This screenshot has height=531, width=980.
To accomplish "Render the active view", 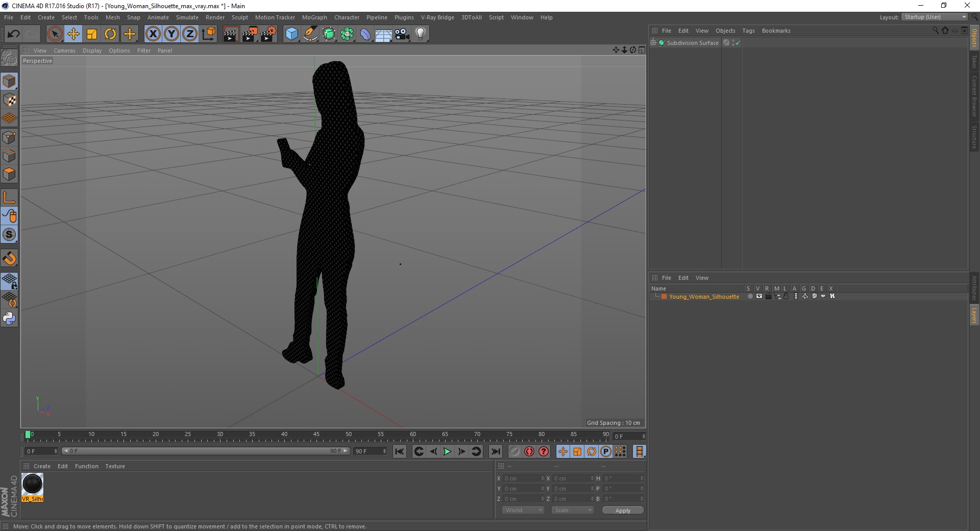I will [231, 34].
